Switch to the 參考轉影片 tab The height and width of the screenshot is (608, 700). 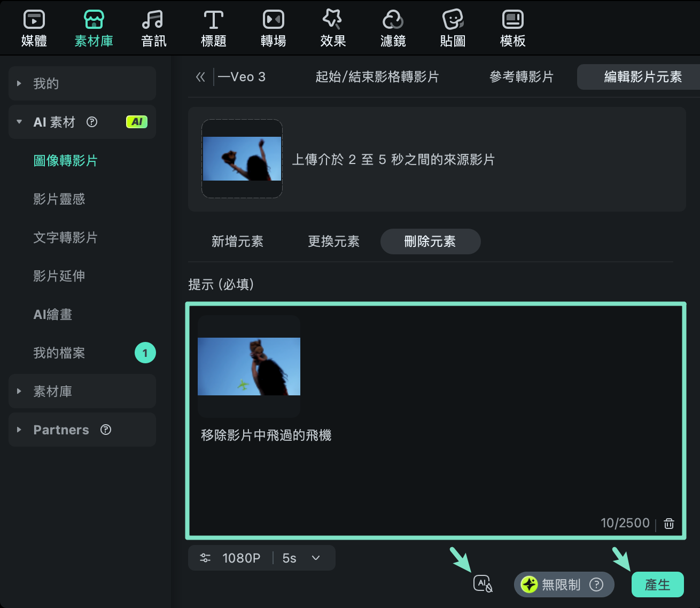coord(521,77)
